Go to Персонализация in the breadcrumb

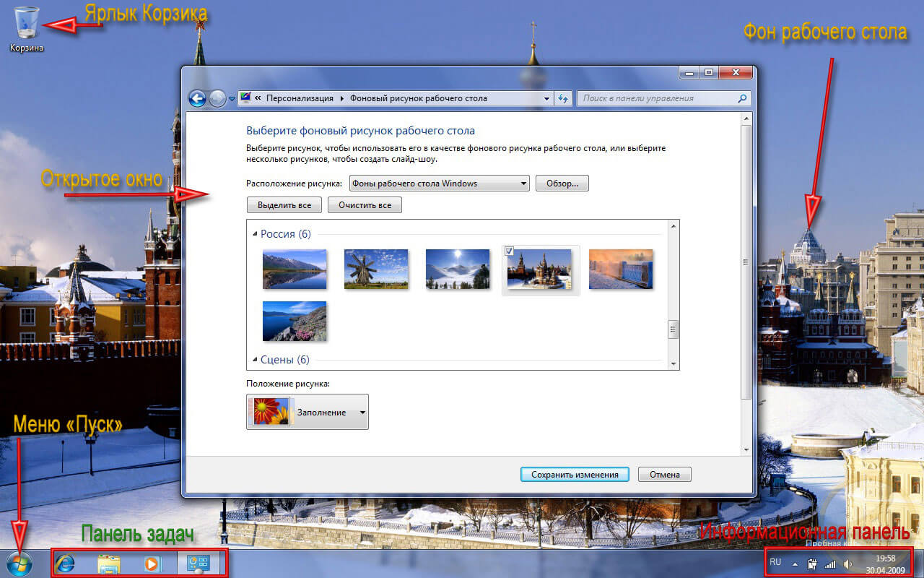click(x=300, y=98)
